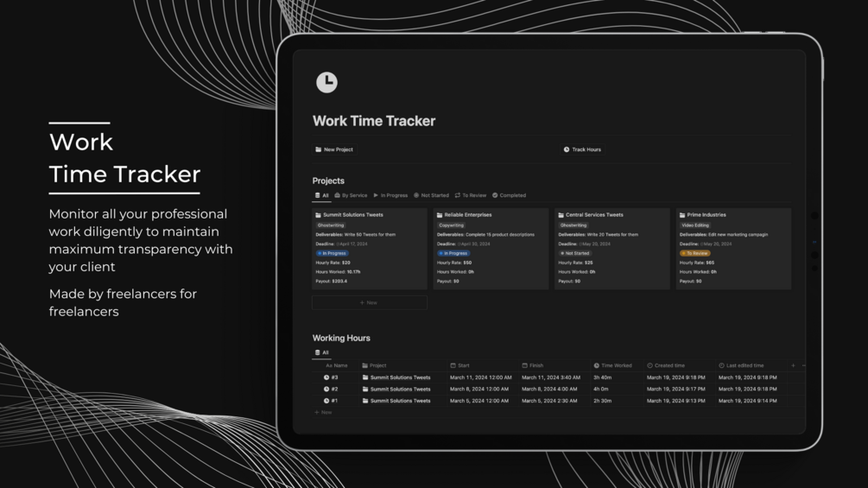Click the Work Time Tracker page title
The height and width of the screenshot is (488, 868).
pos(374,121)
